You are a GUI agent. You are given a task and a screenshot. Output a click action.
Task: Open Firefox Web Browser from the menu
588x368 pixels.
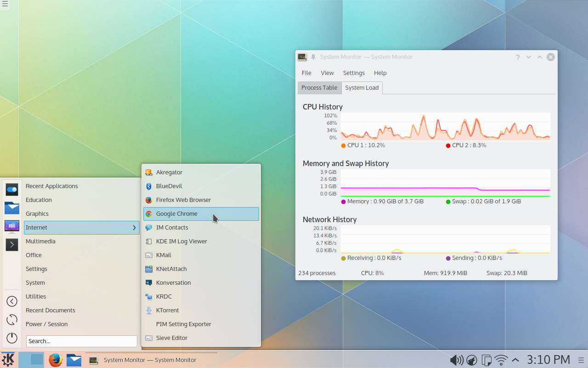183,200
